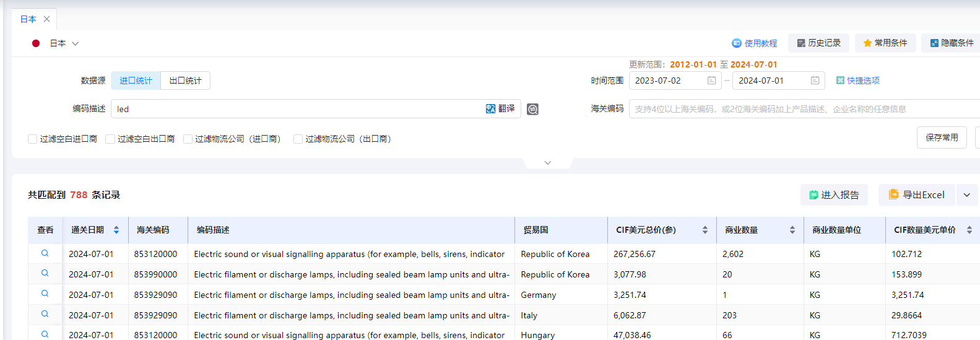Open the 日本 country dropdown
The width and height of the screenshot is (980, 340).
(x=64, y=43)
